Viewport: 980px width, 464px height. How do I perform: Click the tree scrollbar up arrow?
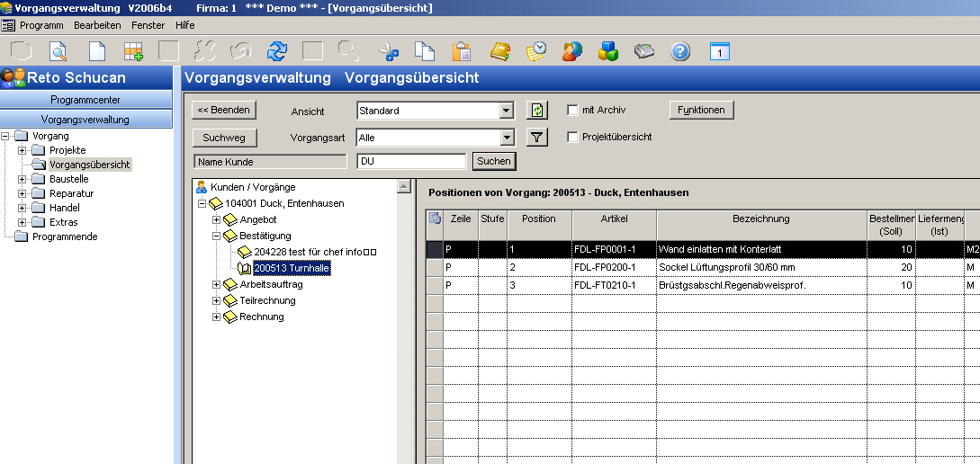[404, 186]
